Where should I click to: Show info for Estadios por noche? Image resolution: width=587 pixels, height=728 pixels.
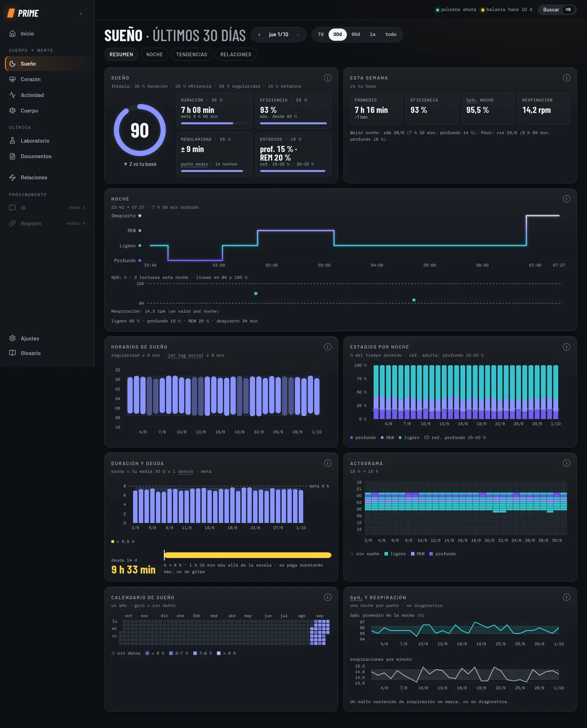click(x=566, y=347)
